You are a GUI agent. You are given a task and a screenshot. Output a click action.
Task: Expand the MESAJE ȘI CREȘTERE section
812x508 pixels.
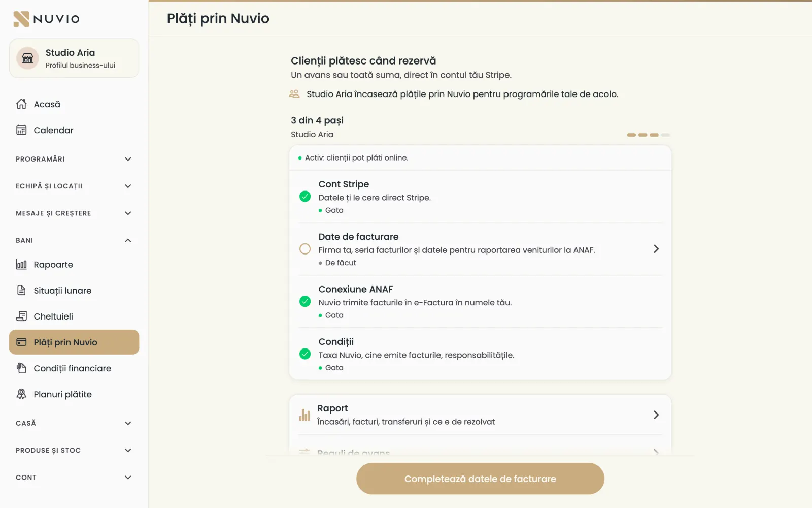click(x=74, y=213)
